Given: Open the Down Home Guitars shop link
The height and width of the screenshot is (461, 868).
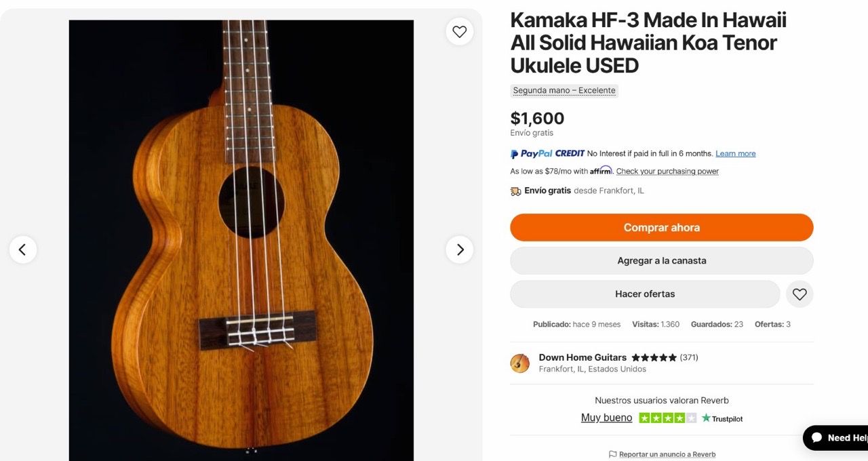Looking at the screenshot, I should click(x=583, y=357).
